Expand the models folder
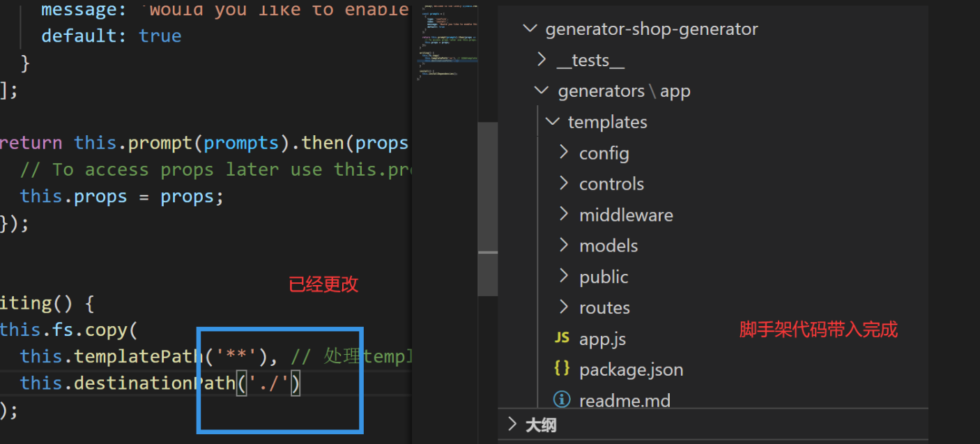The height and width of the screenshot is (444, 980). tap(564, 245)
